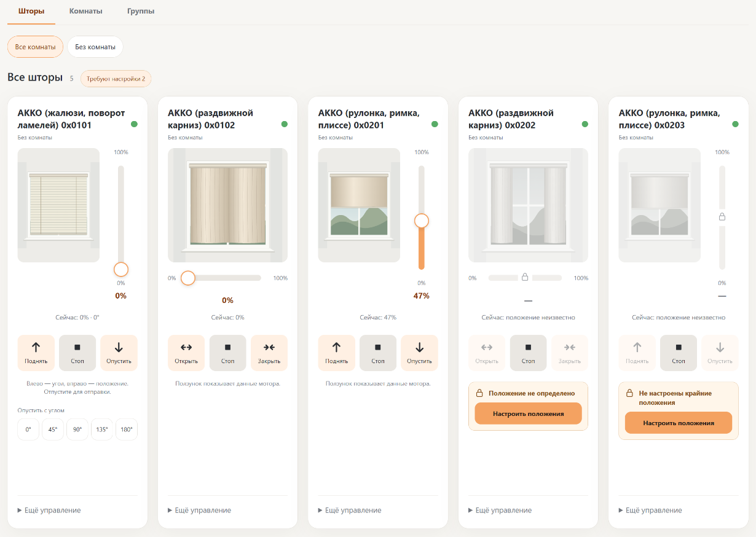
Task: Click the Стоп button on card 0x0102
Action: tap(228, 353)
